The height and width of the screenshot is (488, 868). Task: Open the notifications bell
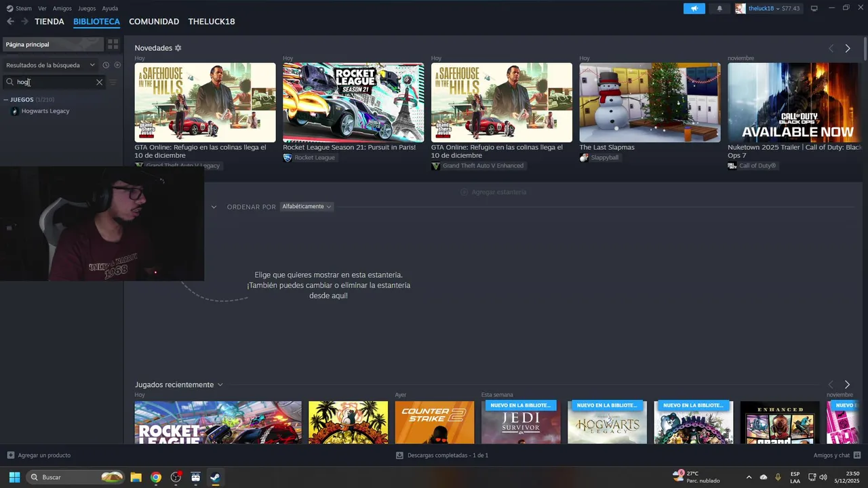(719, 9)
